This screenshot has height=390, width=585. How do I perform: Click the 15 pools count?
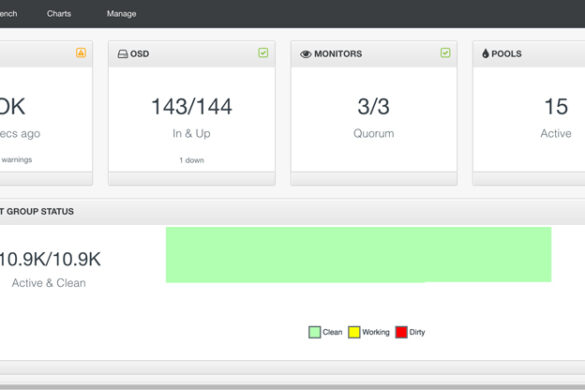coord(556,106)
